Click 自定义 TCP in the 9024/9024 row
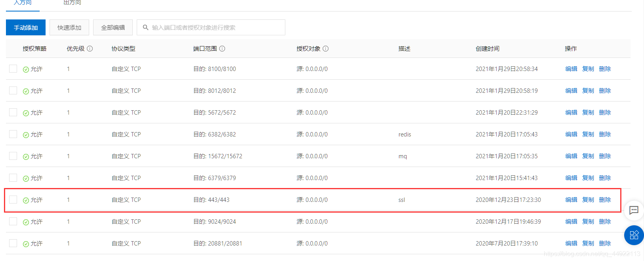The height and width of the screenshot is (261, 644). (x=126, y=221)
